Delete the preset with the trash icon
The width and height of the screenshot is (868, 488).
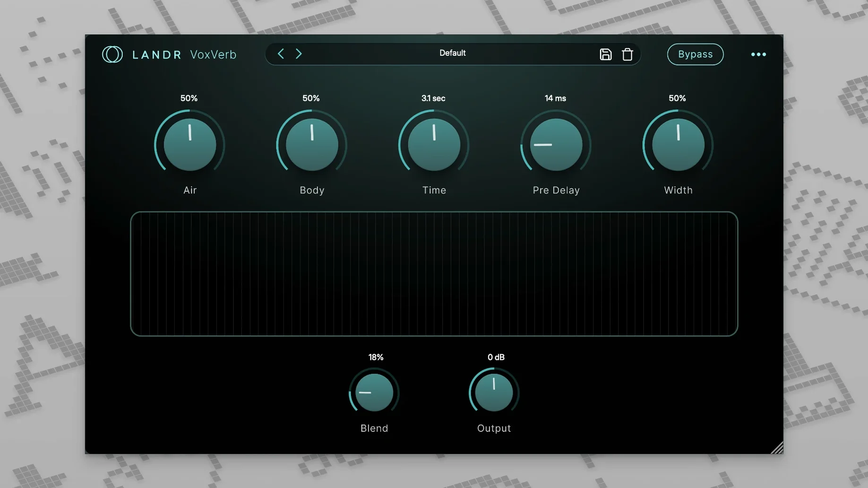point(627,54)
